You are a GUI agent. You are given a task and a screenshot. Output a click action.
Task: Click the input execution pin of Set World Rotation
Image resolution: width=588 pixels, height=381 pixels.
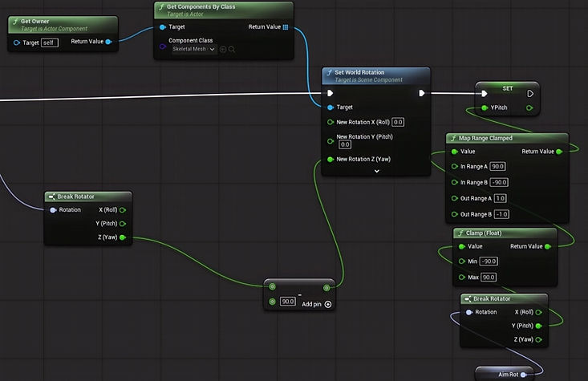(x=330, y=93)
